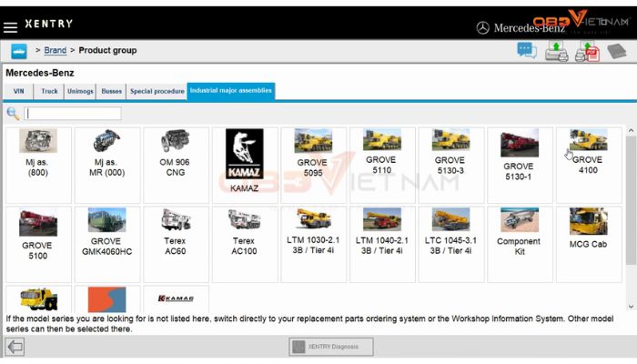Screen dimensions: 637x364
Task: Select the GROVE 5130-1 crane
Action: [x=520, y=165]
